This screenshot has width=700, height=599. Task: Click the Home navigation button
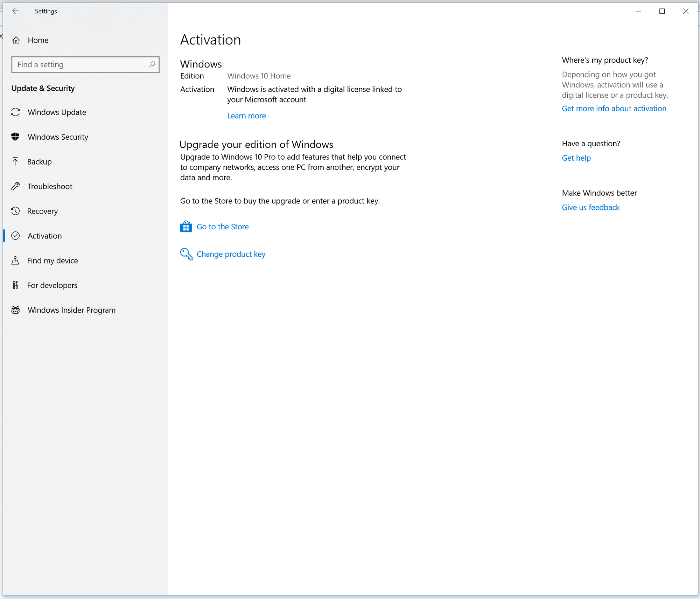(38, 40)
